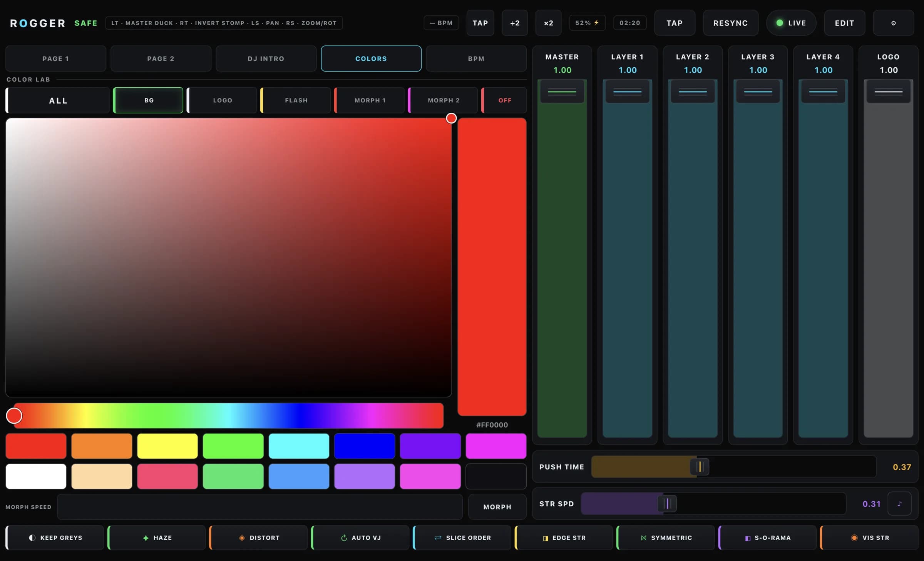Viewport: 924px width, 561px height.
Task: Choose the cyan color swatch
Action: tap(299, 446)
